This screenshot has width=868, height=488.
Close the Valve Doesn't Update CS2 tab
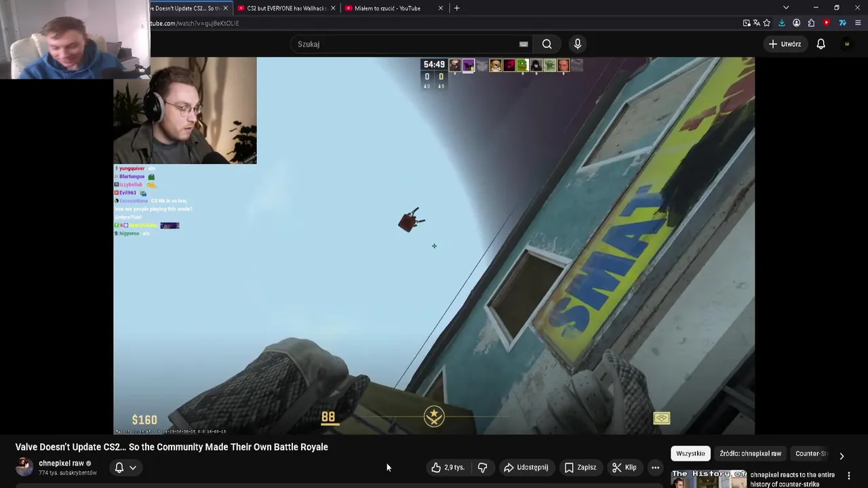(x=226, y=8)
